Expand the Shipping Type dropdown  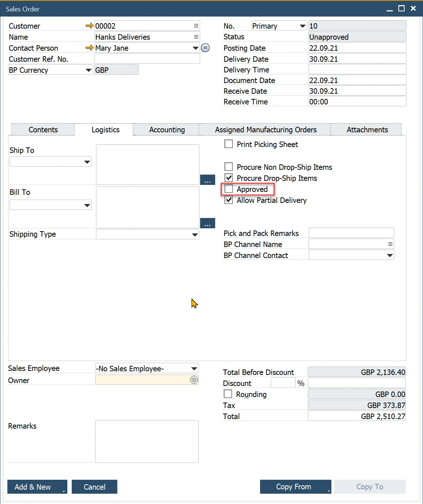pyautogui.click(x=195, y=234)
